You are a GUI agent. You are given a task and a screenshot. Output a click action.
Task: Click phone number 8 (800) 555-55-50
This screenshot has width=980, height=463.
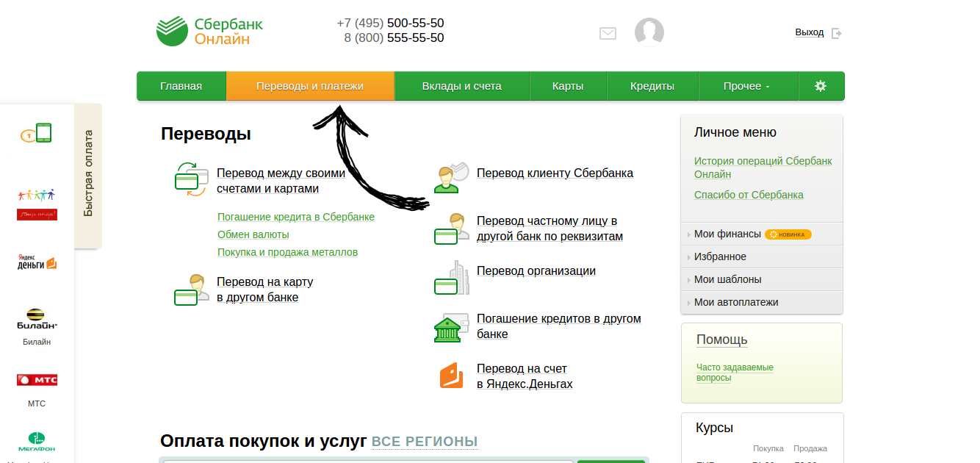[x=394, y=37]
